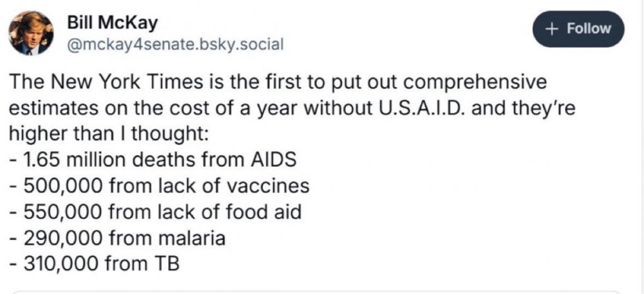Click the "500,000 from lack of vaccines" line
This screenshot has height=294, width=644.
pyautogui.click(x=160, y=186)
